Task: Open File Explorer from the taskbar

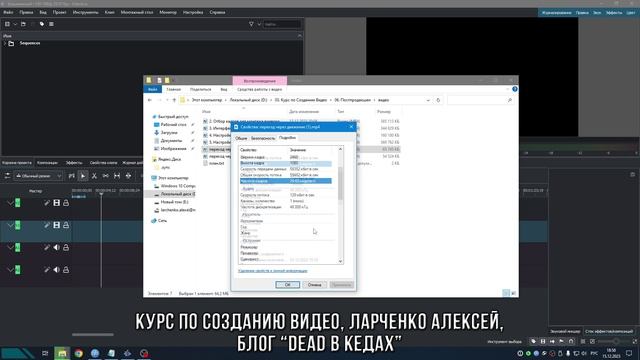Action: (x=62, y=353)
